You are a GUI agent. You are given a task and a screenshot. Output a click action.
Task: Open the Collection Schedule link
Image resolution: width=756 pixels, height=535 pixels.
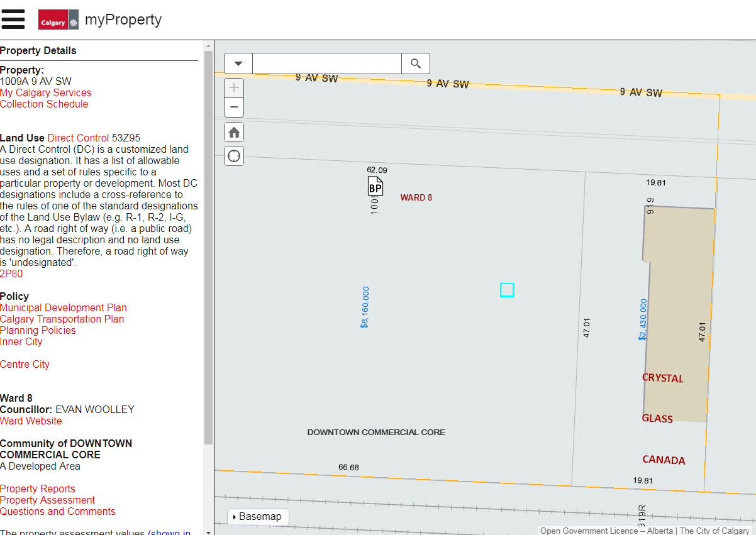coord(44,104)
